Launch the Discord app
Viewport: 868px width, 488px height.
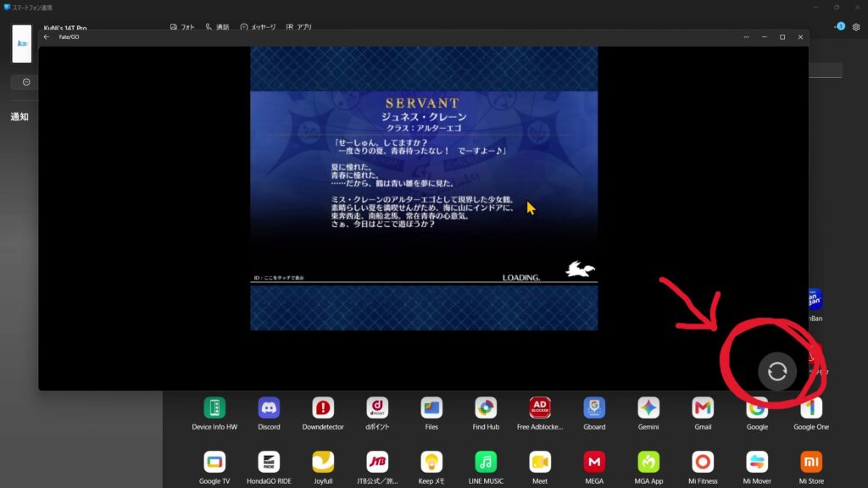(x=269, y=413)
